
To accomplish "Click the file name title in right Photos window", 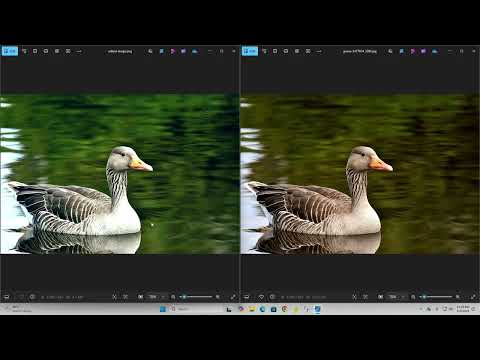I will click(360, 51).
